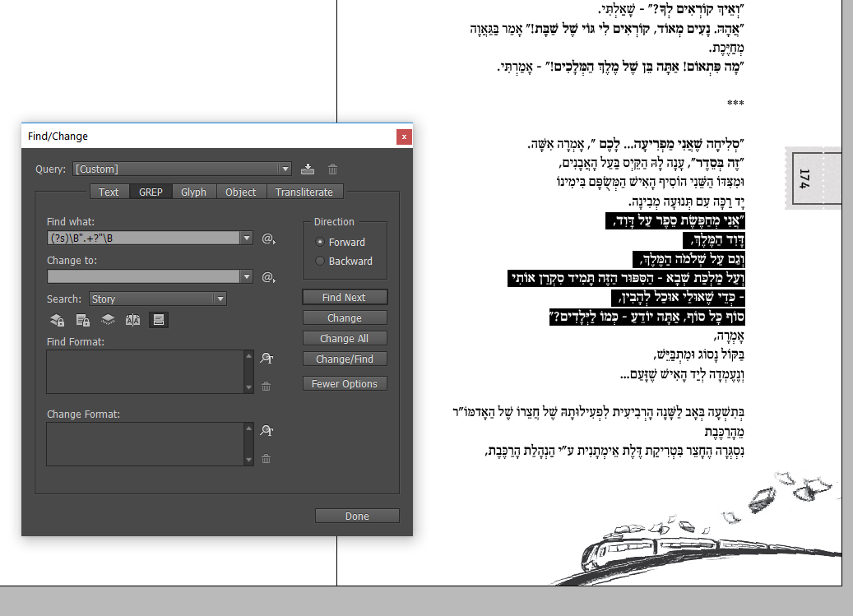Specify attributes to change icon
The height and width of the screenshot is (616, 853).
267,431
